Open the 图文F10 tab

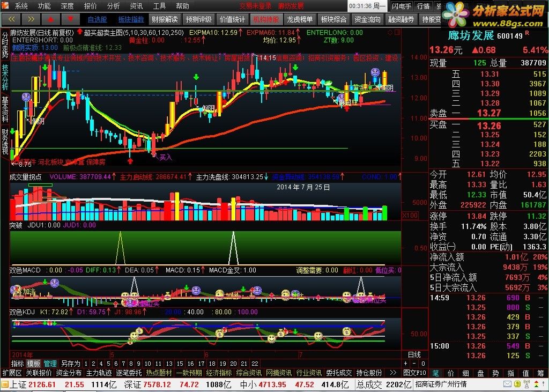(x=415, y=373)
